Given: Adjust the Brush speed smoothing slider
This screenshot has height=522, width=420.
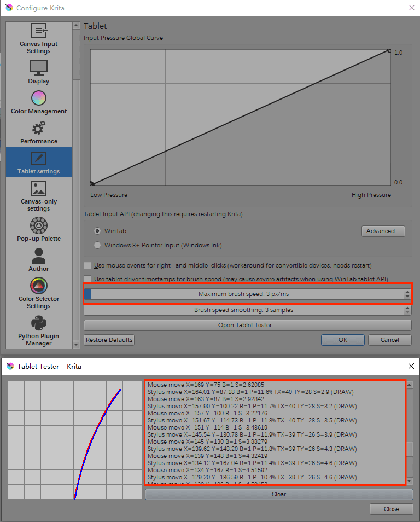Looking at the screenshot, I should point(244,310).
